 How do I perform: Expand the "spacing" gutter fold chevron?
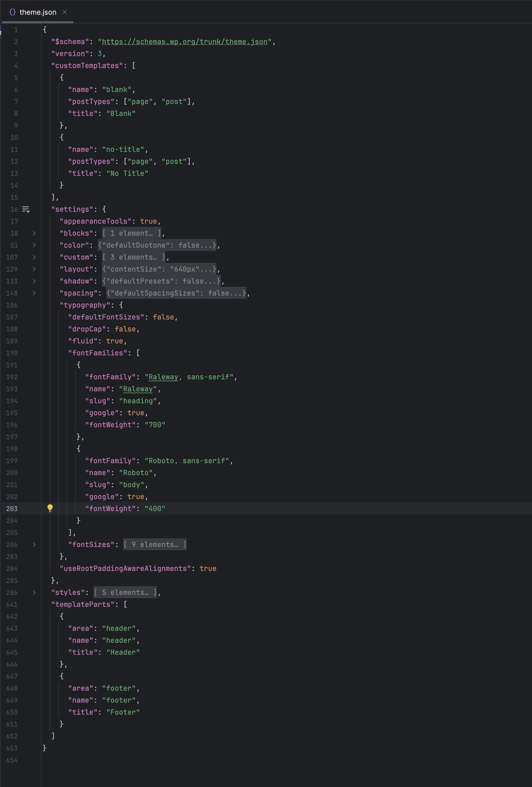[34, 293]
